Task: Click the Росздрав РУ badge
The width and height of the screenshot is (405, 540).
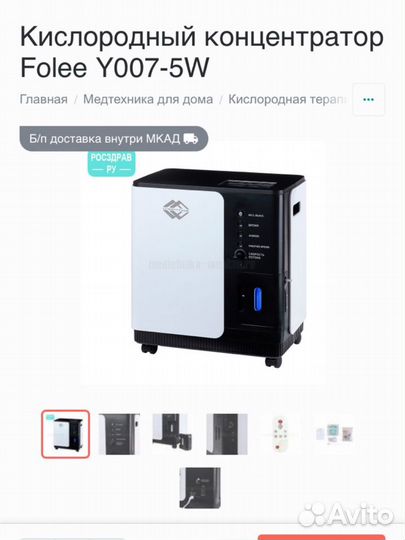Action: 111,164
